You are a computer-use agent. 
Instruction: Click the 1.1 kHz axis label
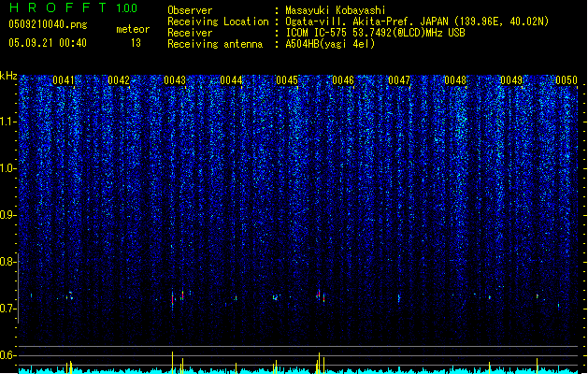(7, 122)
